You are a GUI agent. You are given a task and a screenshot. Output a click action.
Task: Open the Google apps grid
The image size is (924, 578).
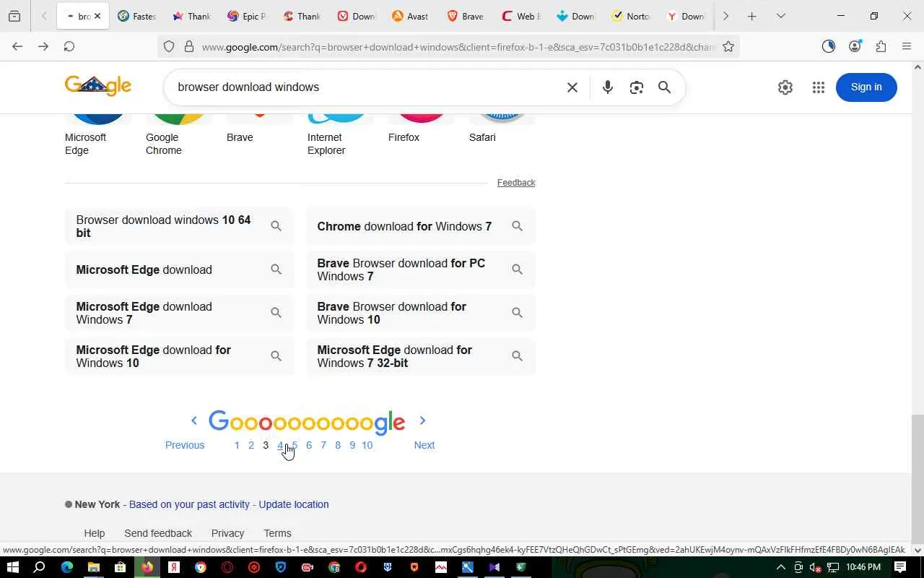coord(818,87)
